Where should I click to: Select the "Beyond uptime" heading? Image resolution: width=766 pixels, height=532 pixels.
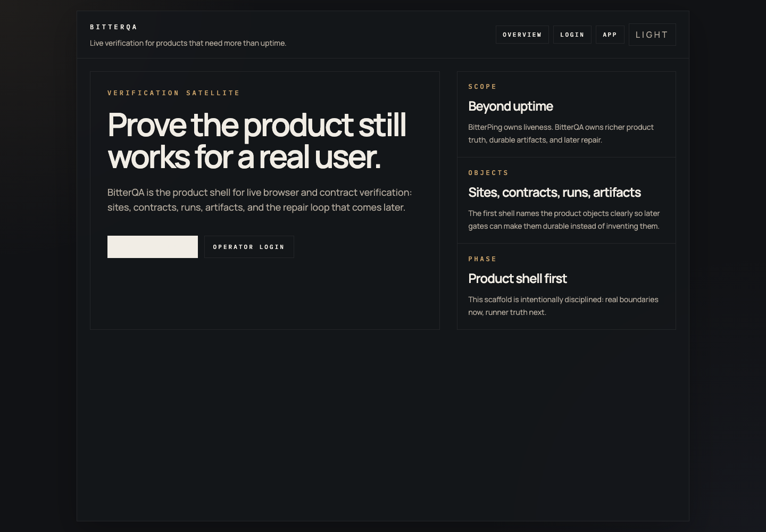click(x=511, y=106)
